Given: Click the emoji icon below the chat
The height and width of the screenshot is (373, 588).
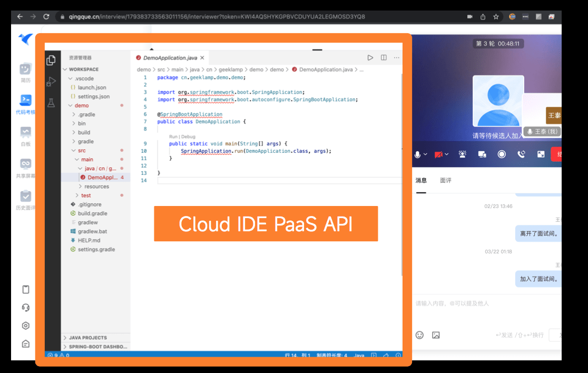Looking at the screenshot, I should pyautogui.click(x=420, y=335).
